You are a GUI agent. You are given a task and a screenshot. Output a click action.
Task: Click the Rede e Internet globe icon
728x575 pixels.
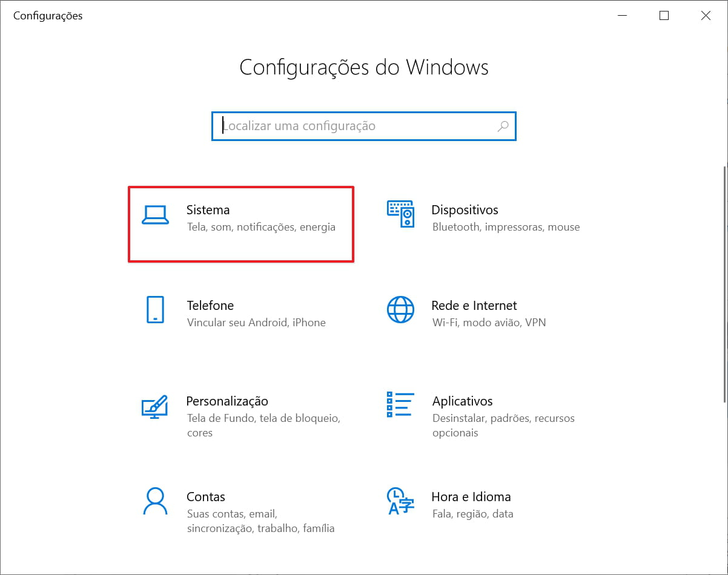point(400,310)
